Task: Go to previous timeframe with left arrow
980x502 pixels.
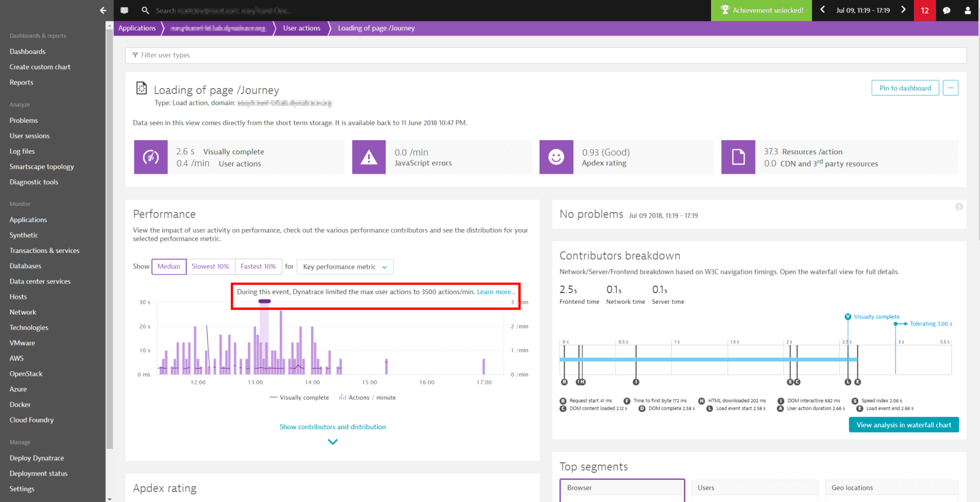Action: click(x=823, y=10)
